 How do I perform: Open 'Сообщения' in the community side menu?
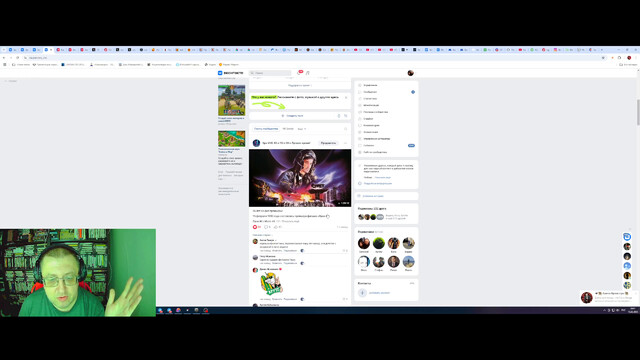point(370,92)
